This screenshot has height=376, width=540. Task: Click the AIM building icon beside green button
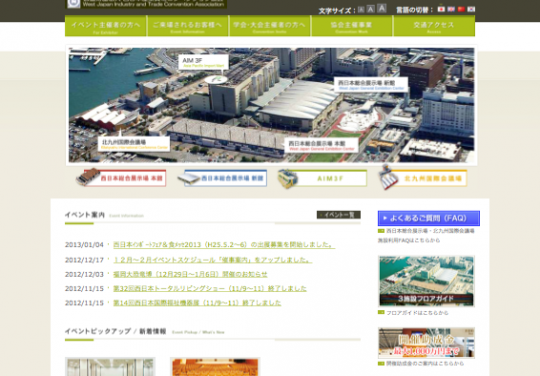point(288,179)
